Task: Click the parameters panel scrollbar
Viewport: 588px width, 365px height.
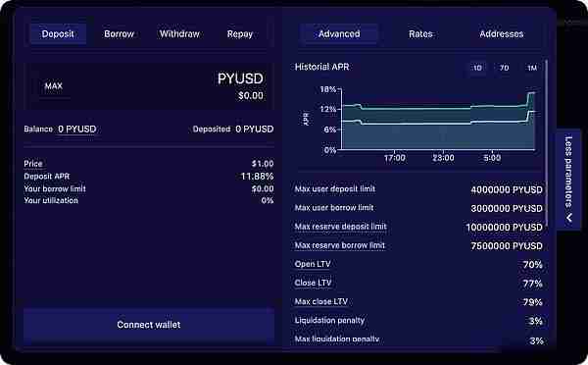Action: (547, 142)
